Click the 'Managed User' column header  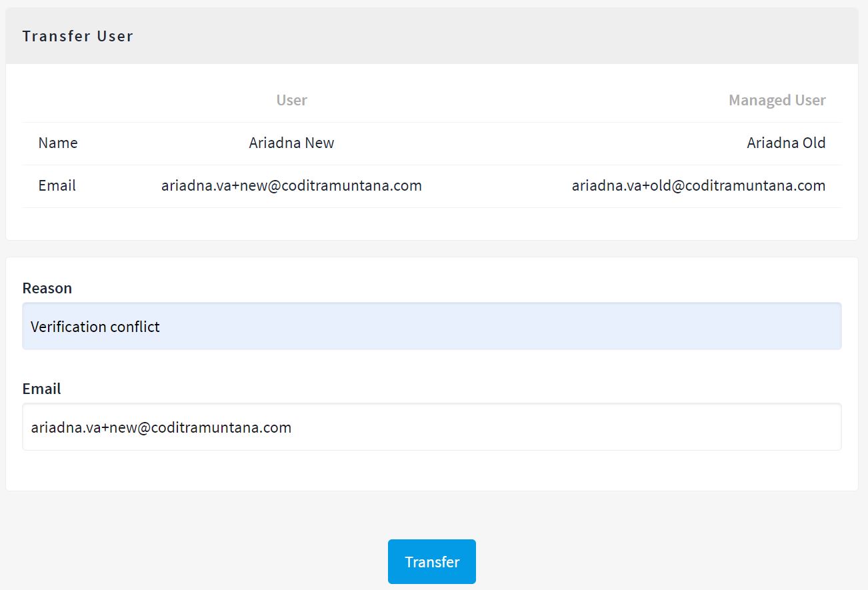coord(777,100)
